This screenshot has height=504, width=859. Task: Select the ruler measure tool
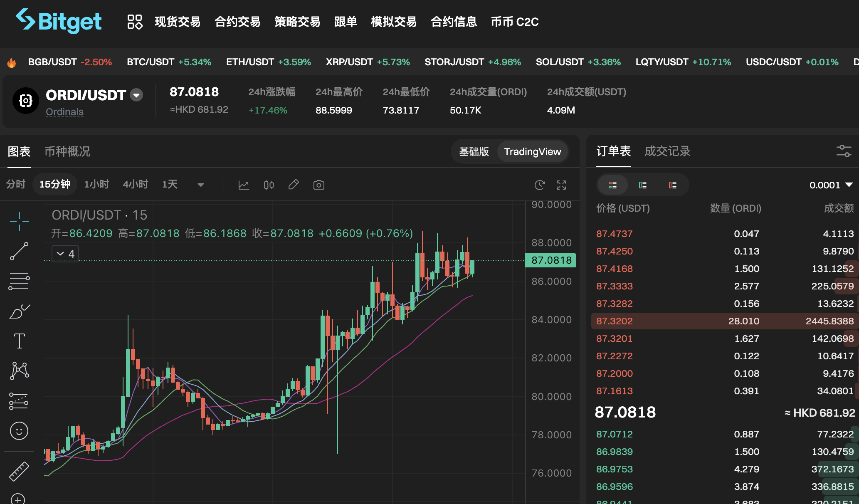(19, 471)
